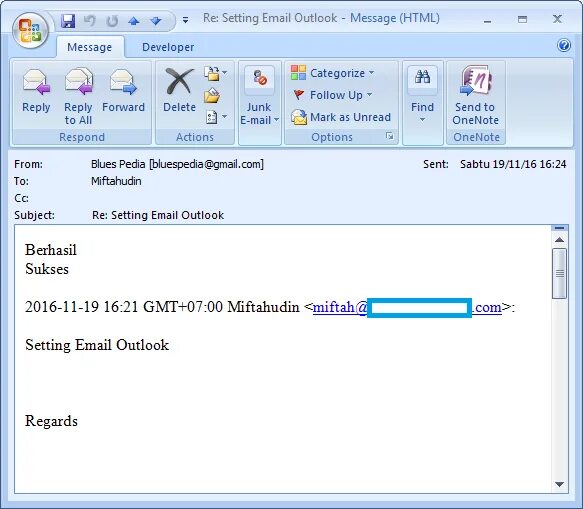Image resolution: width=583 pixels, height=509 pixels.
Task: Maximize the message window
Action: [522, 19]
